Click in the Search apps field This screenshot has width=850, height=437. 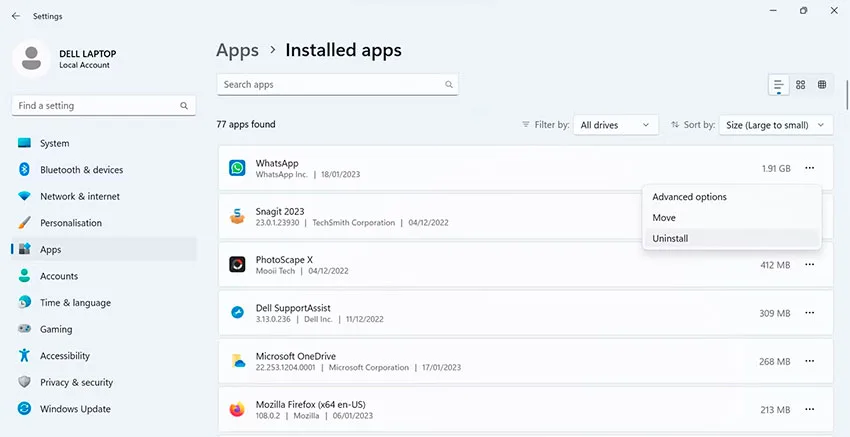[337, 85]
